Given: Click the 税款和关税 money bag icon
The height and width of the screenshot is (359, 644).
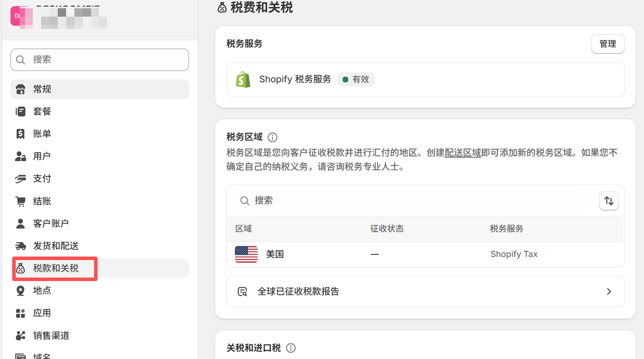Looking at the screenshot, I should (x=21, y=268).
